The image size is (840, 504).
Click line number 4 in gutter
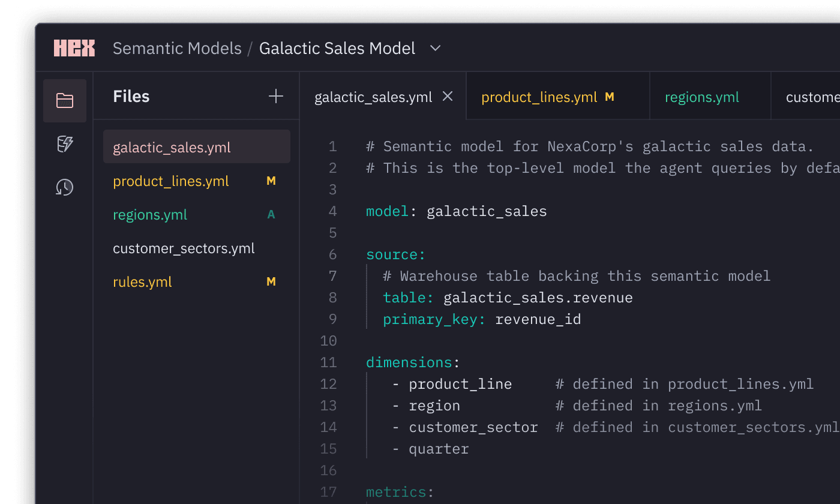333,211
